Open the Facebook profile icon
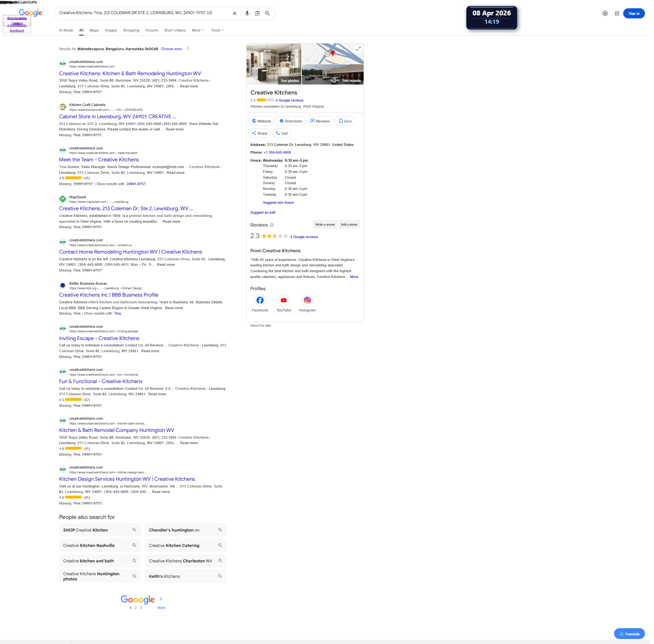 point(260,300)
